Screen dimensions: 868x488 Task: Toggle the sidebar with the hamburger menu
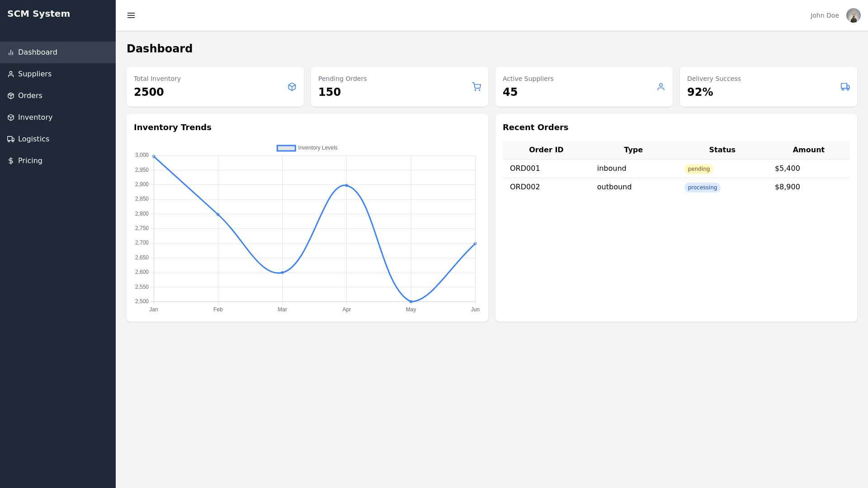pos(131,15)
